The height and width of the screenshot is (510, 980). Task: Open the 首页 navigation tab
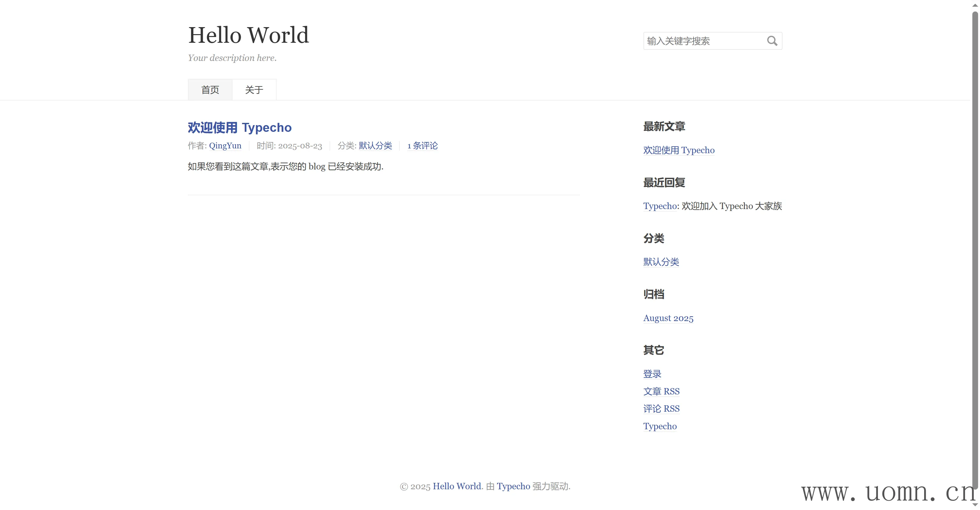pyautogui.click(x=210, y=90)
